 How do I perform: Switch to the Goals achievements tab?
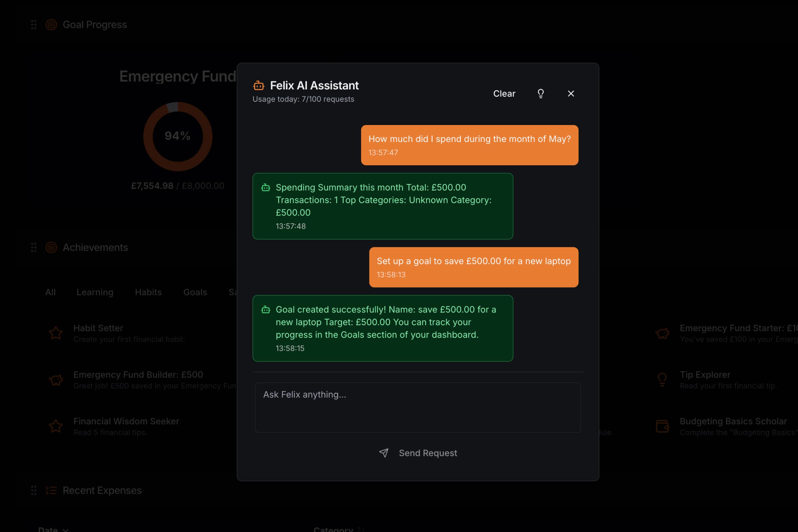[195, 292]
